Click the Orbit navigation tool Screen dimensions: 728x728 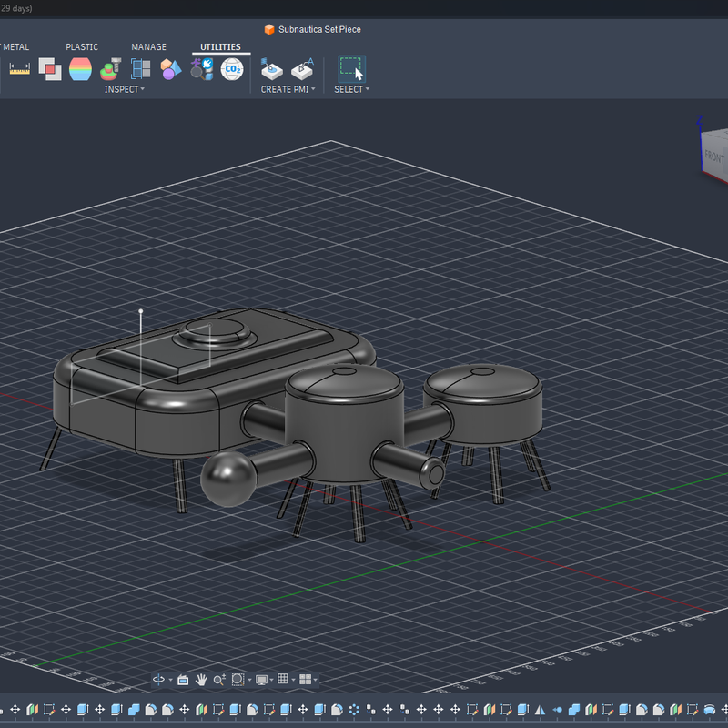(158, 680)
